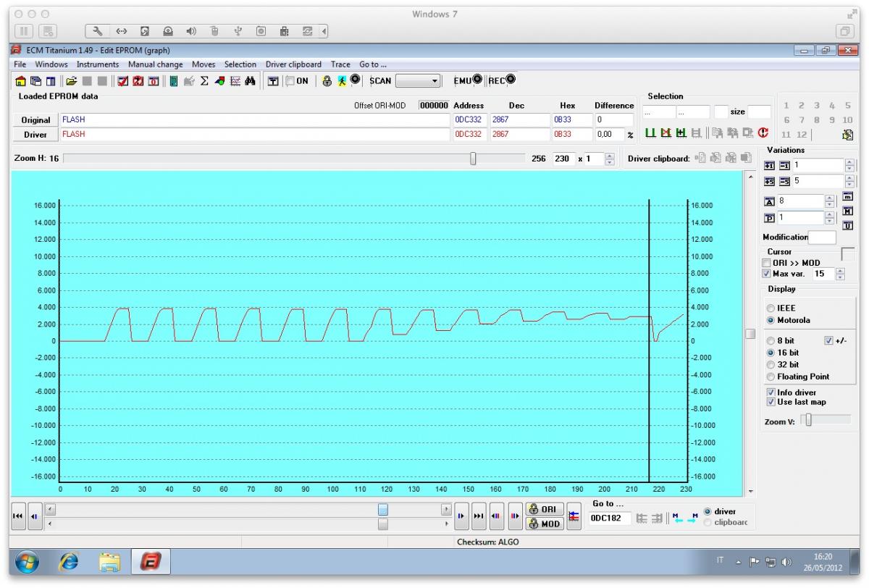Click the MOD lock button
The height and width of the screenshot is (588, 869).
click(545, 524)
